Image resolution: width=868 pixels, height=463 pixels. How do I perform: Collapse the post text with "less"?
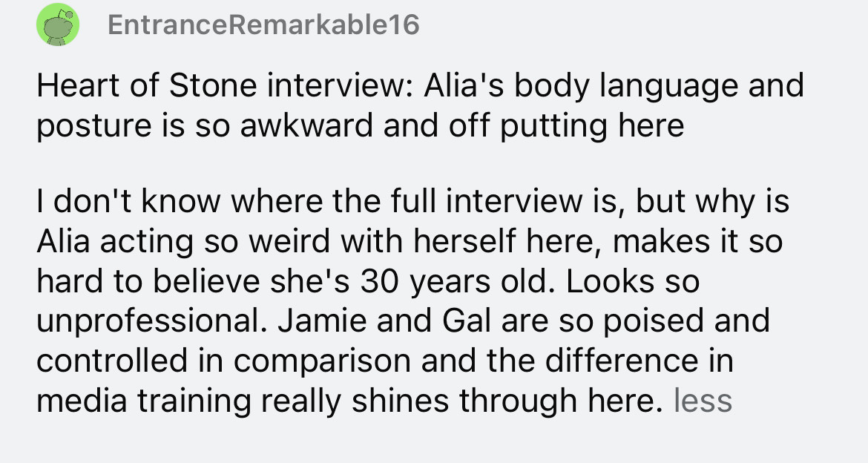click(702, 401)
